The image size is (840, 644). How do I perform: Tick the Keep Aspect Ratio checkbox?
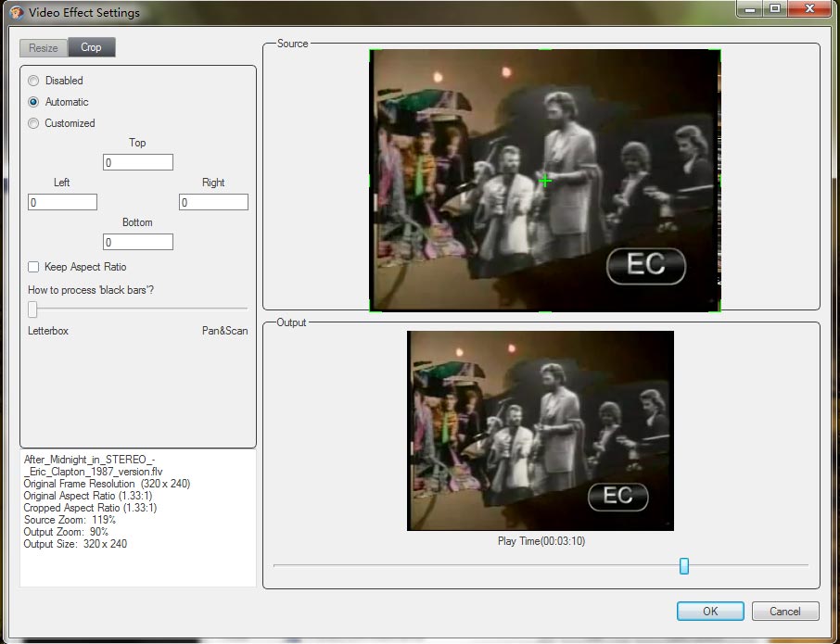tap(33, 267)
